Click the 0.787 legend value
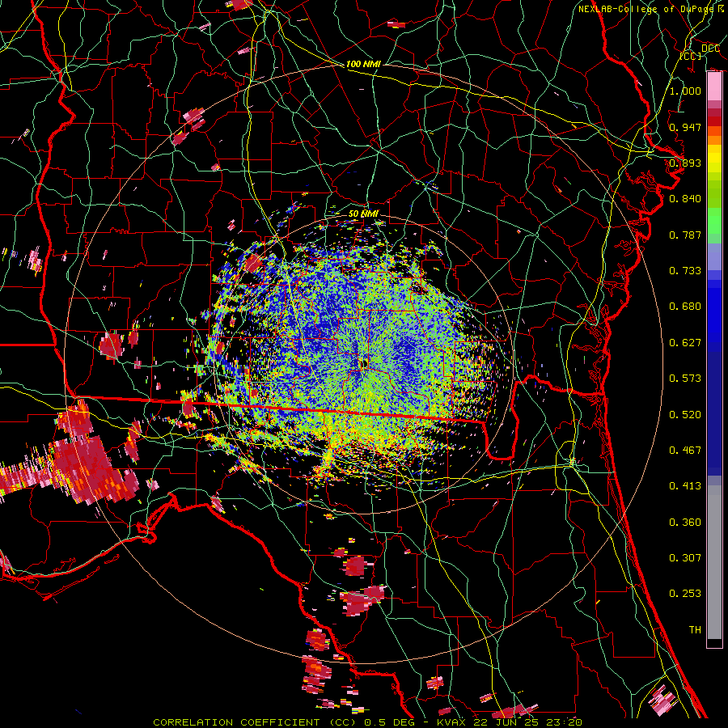Viewport: 728px width, 728px height. click(x=685, y=235)
